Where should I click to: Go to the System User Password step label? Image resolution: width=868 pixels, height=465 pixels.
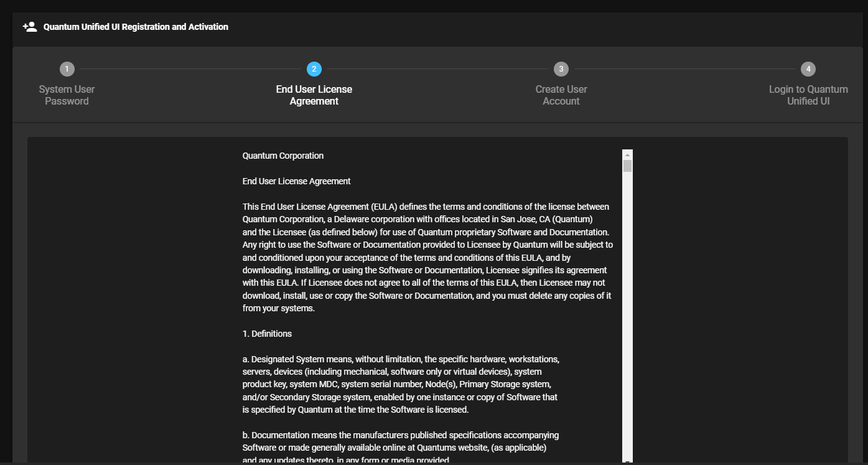(x=67, y=95)
